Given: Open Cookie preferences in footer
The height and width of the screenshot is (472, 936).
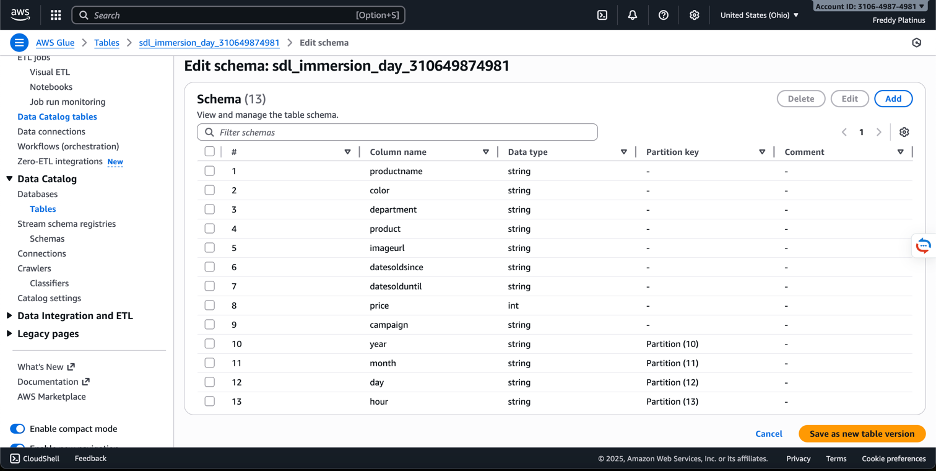Looking at the screenshot, I should [x=894, y=458].
